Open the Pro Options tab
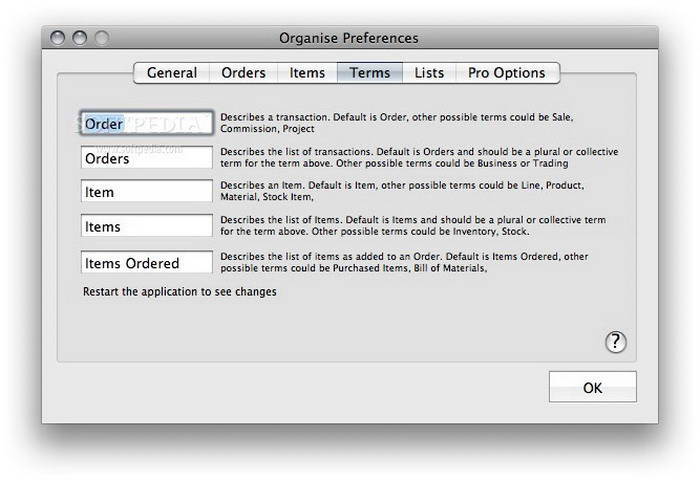This screenshot has height=481, width=700. [507, 73]
